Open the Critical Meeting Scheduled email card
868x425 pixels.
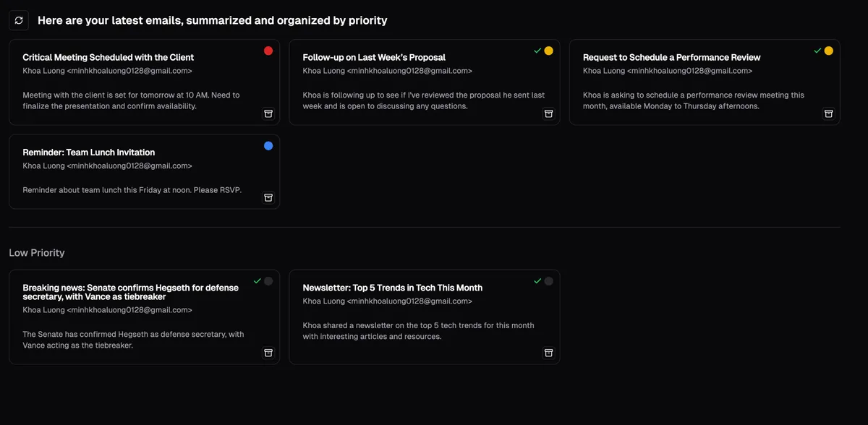coord(145,82)
